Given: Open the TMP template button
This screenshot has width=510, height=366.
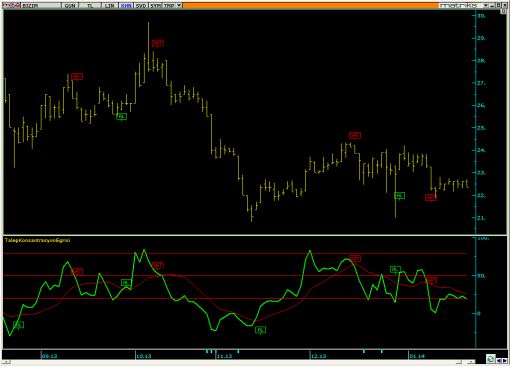Looking at the screenshot, I should 169,5.
